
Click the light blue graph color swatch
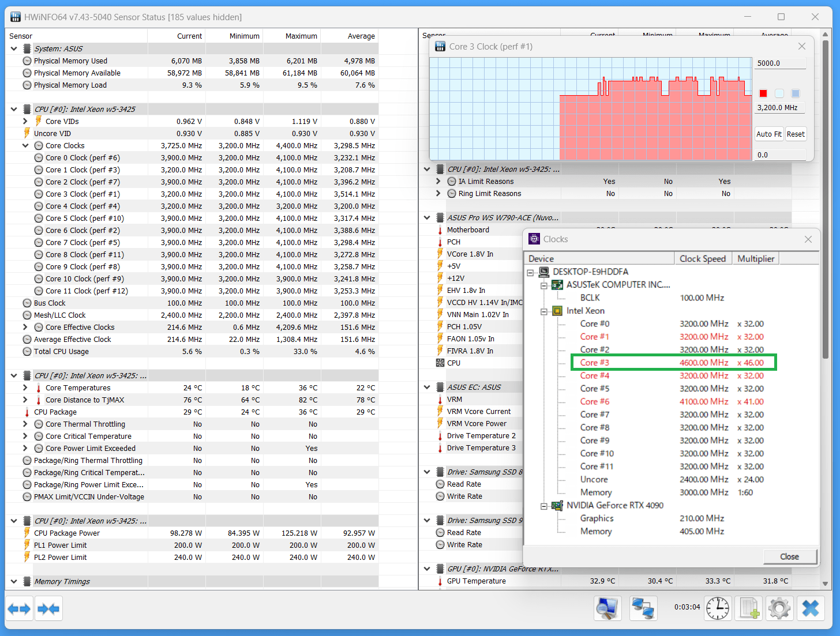coord(779,93)
